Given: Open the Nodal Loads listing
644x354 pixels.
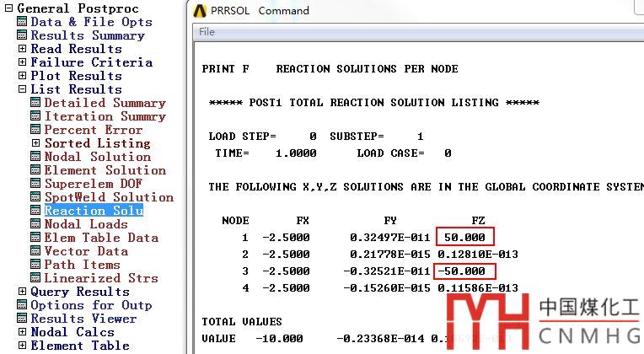Looking at the screenshot, I should pyautogui.click(x=86, y=224).
